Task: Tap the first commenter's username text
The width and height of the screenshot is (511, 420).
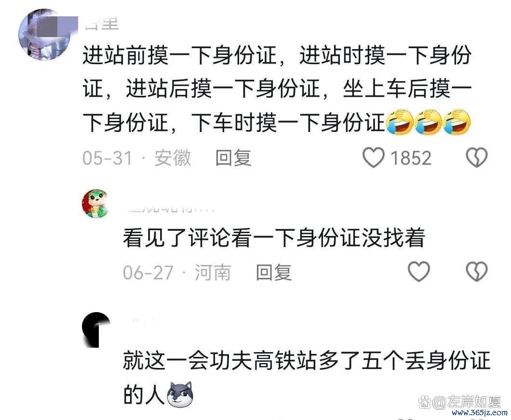Action: click(x=101, y=25)
